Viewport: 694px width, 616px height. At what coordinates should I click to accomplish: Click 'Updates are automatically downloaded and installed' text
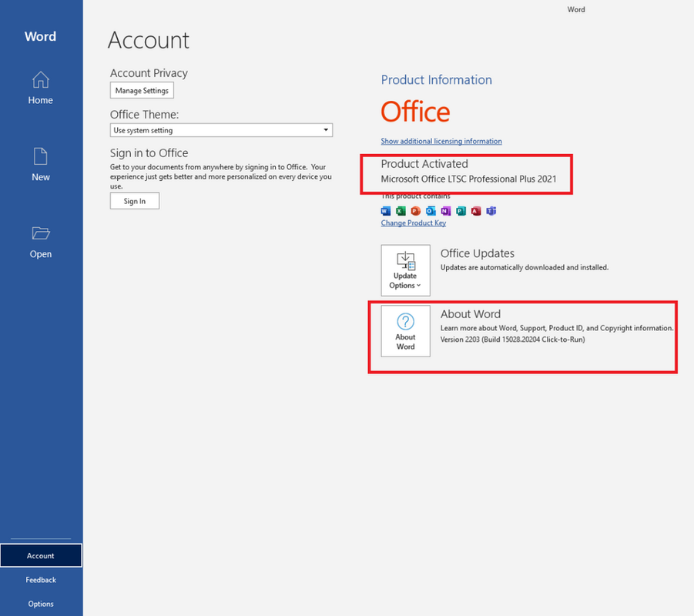pos(525,267)
